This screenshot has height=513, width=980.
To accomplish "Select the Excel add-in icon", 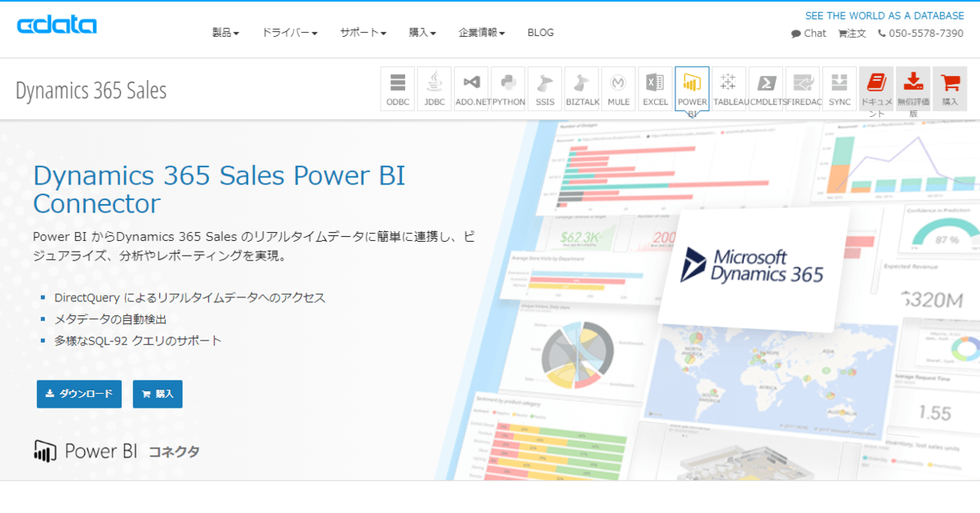I will [x=655, y=88].
